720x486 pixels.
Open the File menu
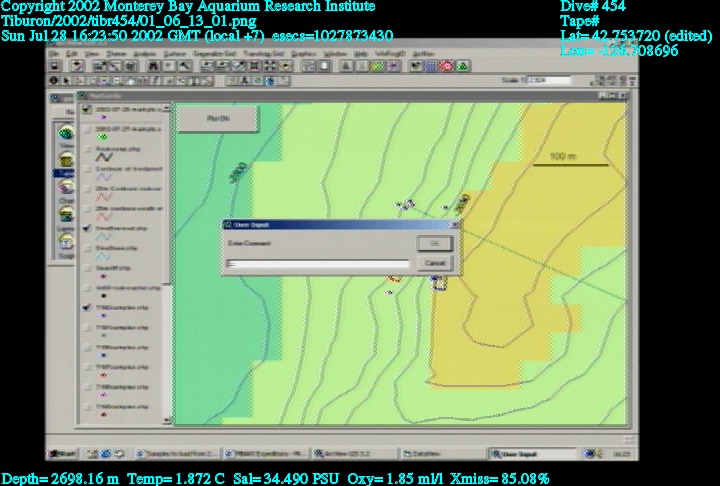coord(53,54)
